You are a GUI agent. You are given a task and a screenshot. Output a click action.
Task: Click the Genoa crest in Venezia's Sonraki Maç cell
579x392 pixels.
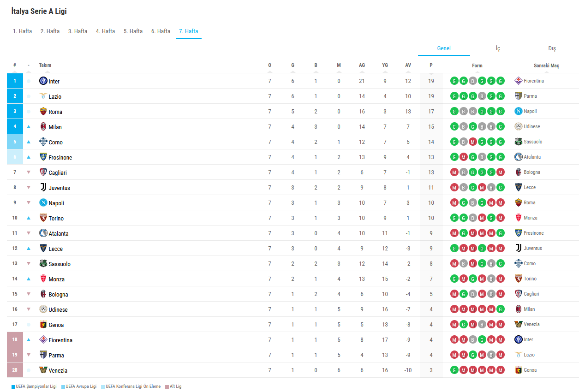click(x=519, y=370)
